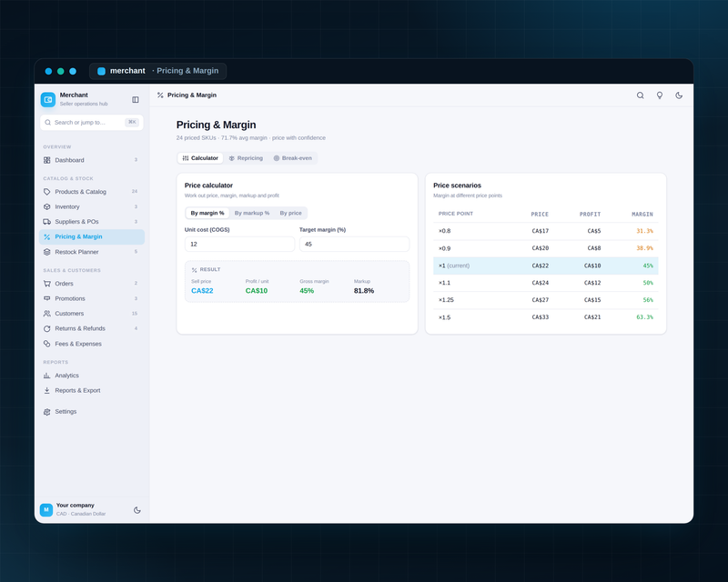Viewport: 728px width, 582px height.
Task: Click the ×0.8 price point row
Action: pyautogui.click(x=545, y=231)
